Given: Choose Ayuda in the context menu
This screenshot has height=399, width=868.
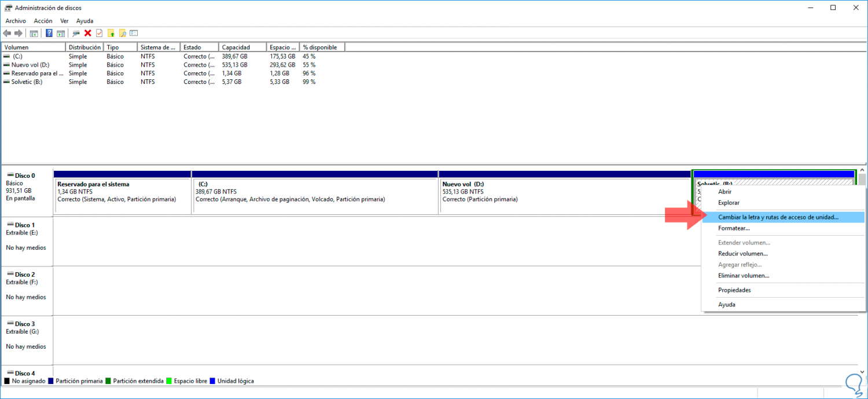Looking at the screenshot, I should pos(783,305).
